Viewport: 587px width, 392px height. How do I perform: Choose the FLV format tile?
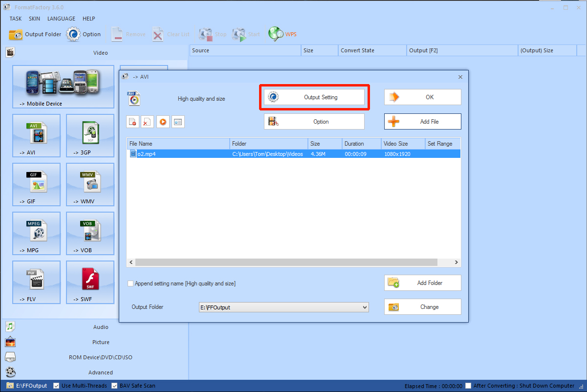pyautogui.click(x=37, y=283)
